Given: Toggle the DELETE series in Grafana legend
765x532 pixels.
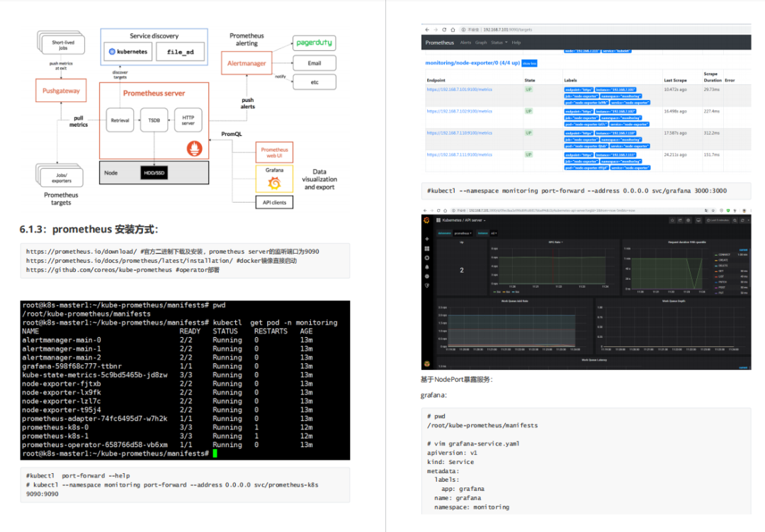Looking at the screenshot, I should coord(723,266).
